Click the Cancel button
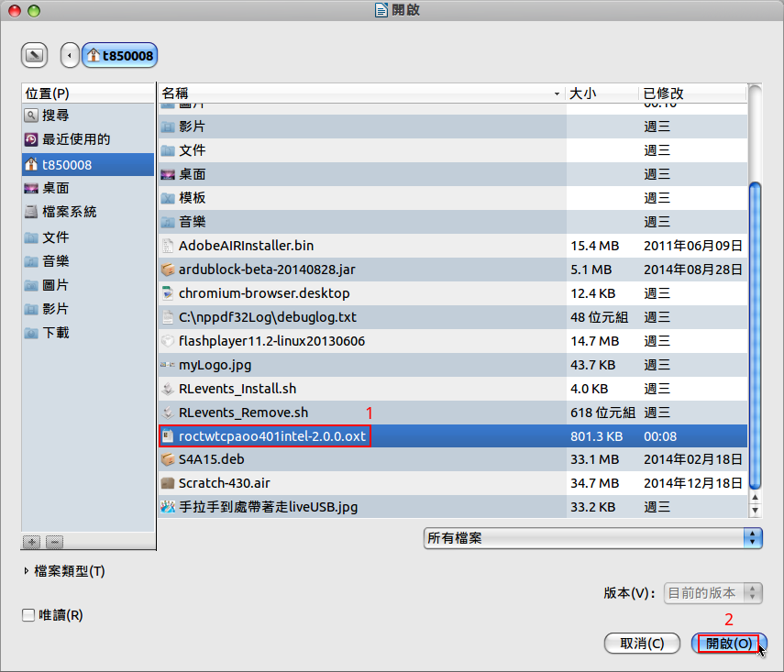The width and height of the screenshot is (784, 672). coord(642,644)
